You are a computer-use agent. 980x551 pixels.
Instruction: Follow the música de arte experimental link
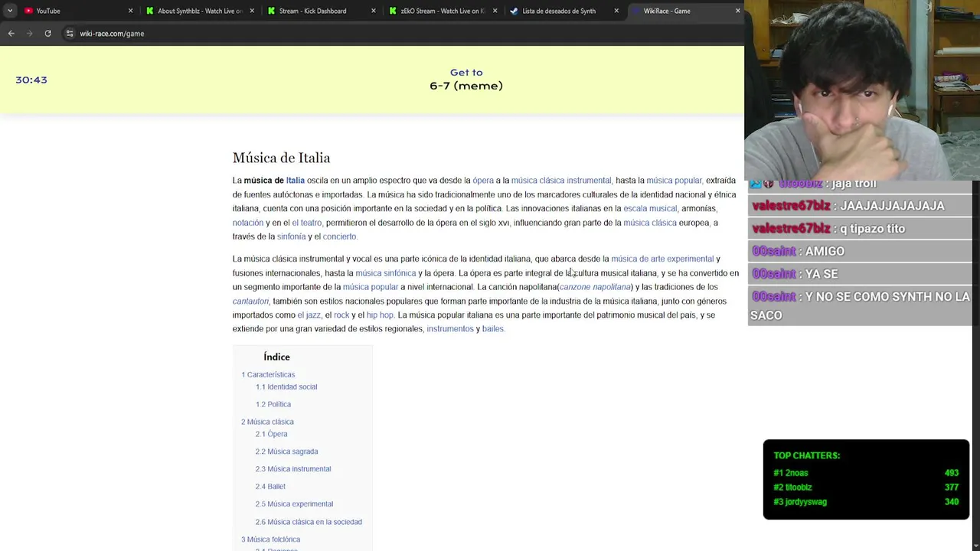[x=662, y=259]
